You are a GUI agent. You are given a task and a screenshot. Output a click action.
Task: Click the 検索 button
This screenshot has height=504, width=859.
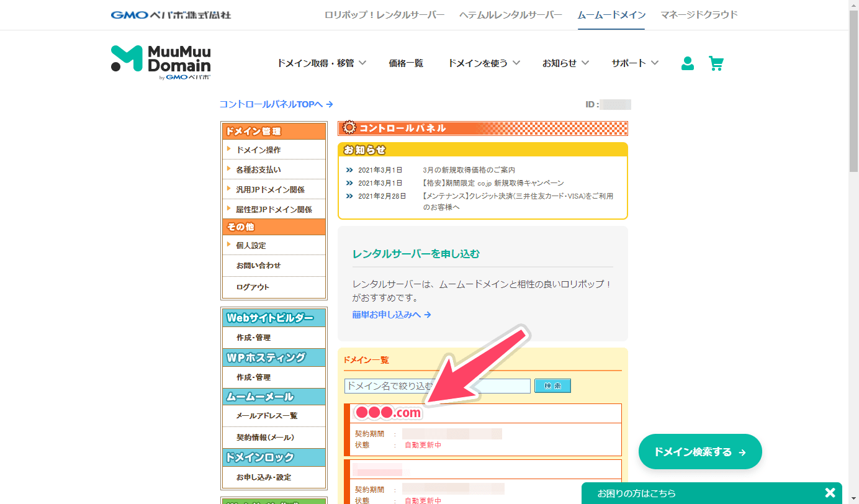552,386
